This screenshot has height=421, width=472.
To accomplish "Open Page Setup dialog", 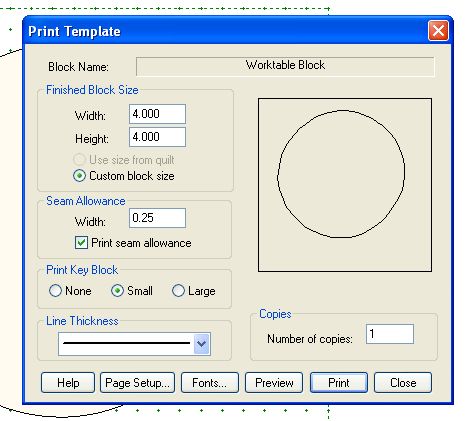I will (137, 383).
